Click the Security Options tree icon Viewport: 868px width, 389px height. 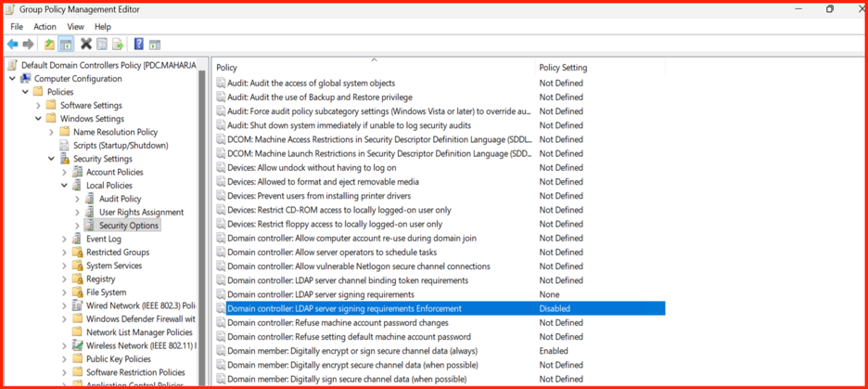coord(90,226)
